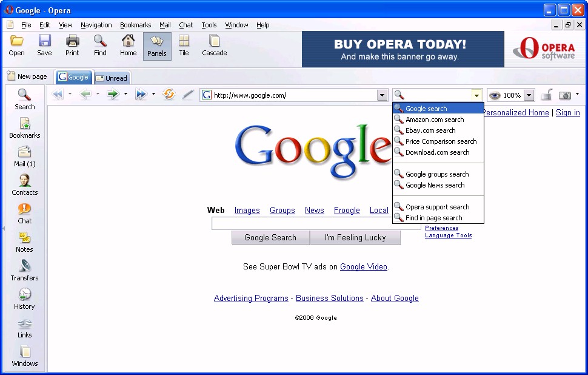
Task: Open the Back history dropdown arrow
Action: click(98, 94)
